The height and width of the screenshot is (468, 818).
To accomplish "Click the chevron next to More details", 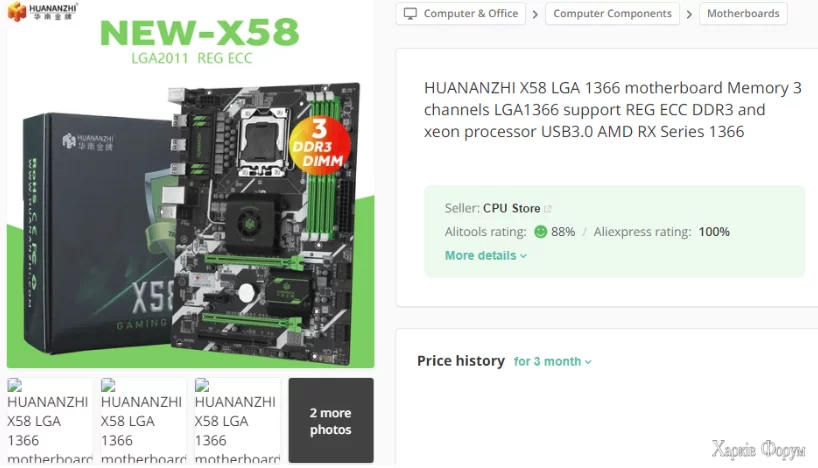I will pos(523,256).
